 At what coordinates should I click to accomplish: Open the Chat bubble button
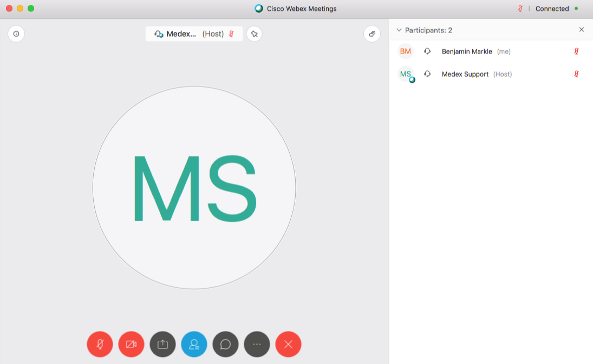pos(225,344)
